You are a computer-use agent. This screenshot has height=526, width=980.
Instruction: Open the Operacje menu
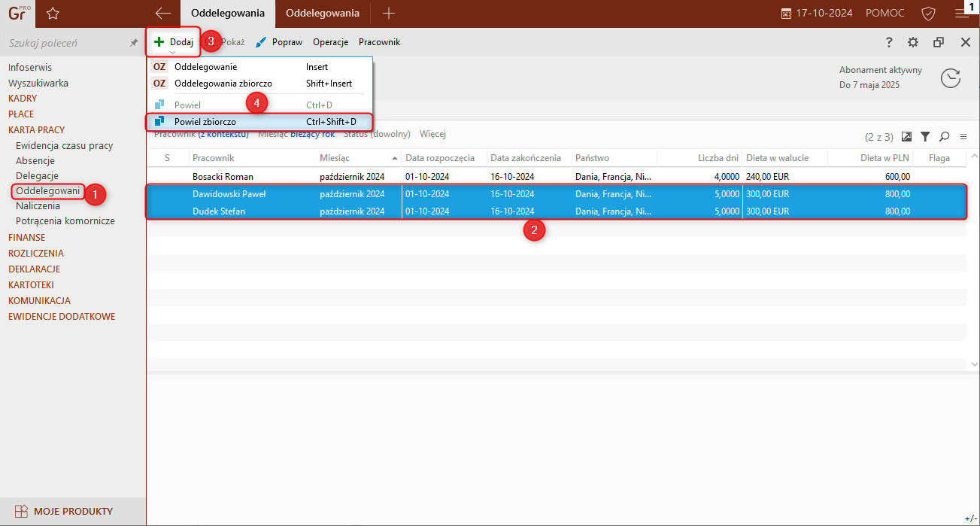pyautogui.click(x=331, y=42)
